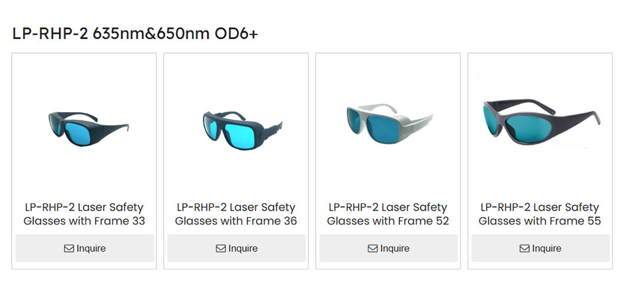644x290 pixels.
Task: Click envelope icon under Frame 55
Action: point(524,249)
